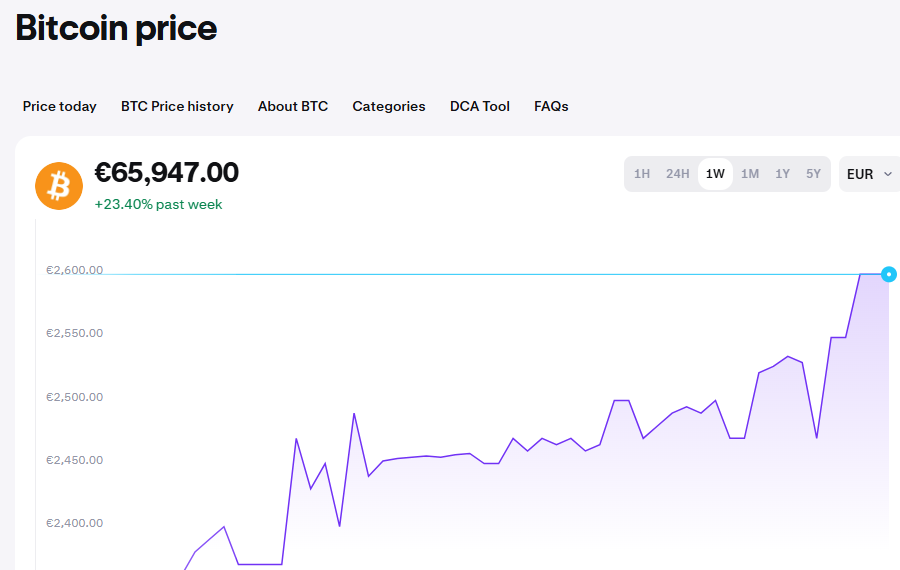Switch chart to 5Y range
The width and height of the screenshot is (900, 570).
[813, 174]
